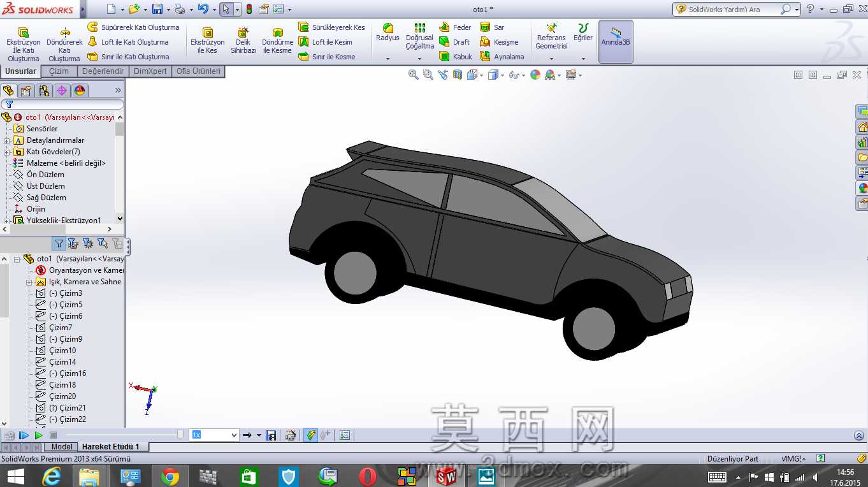
Task: Choose Süpürerek Katı Oluşturma sweep tool
Action: click(133, 27)
